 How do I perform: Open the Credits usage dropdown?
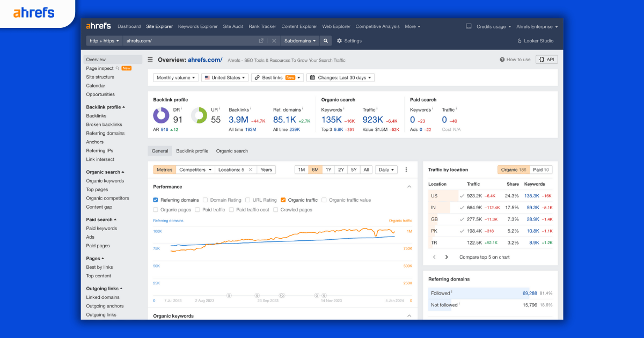click(x=494, y=26)
